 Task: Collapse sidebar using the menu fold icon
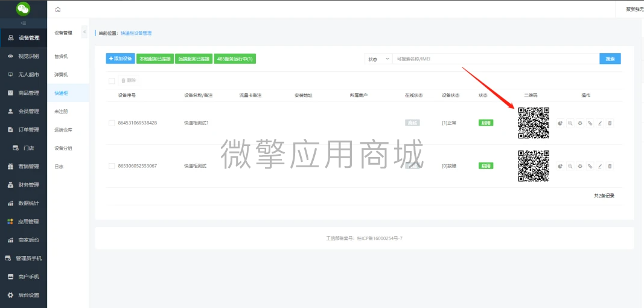[x=23, y=22]
